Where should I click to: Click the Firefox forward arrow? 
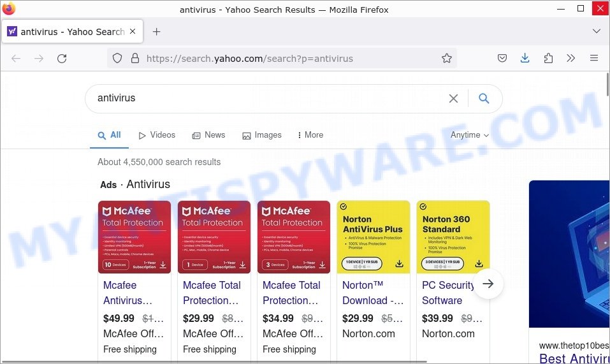(39, 59)
